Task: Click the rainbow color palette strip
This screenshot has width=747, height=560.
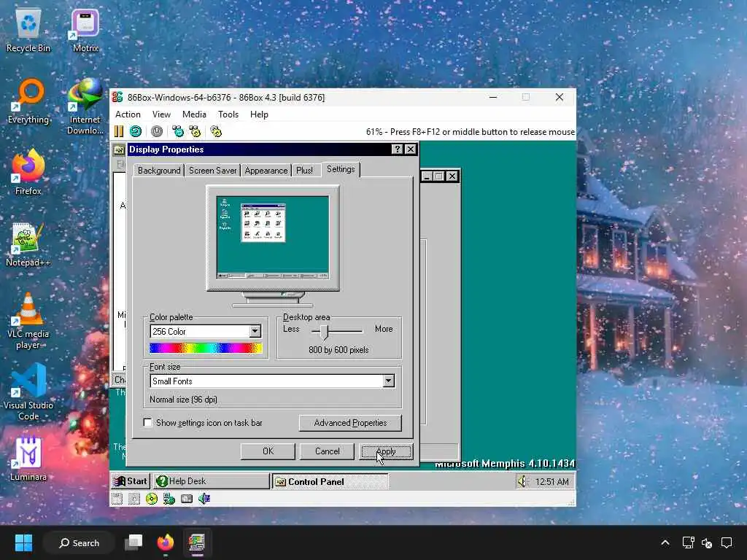Action: [206, 348]
